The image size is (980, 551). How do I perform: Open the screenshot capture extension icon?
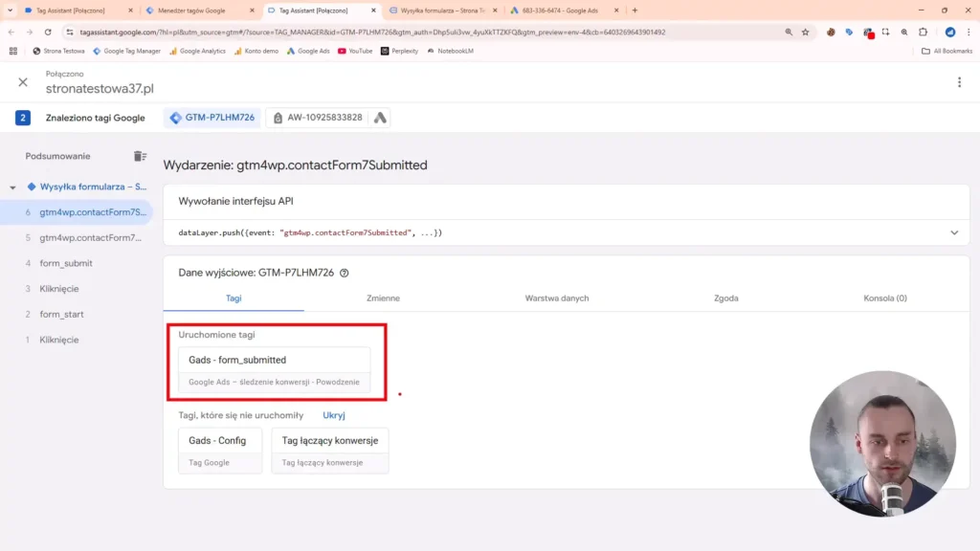pos(885,32)
